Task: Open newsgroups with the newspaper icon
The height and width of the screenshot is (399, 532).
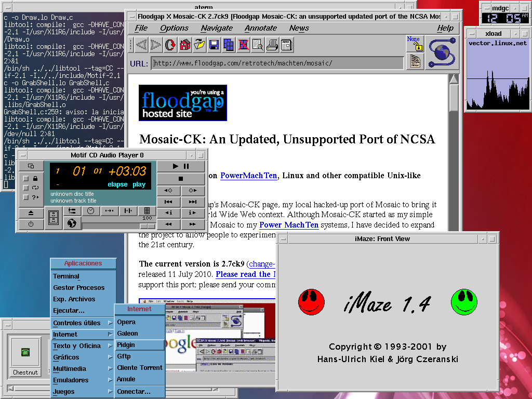Action: click(287, 45)
